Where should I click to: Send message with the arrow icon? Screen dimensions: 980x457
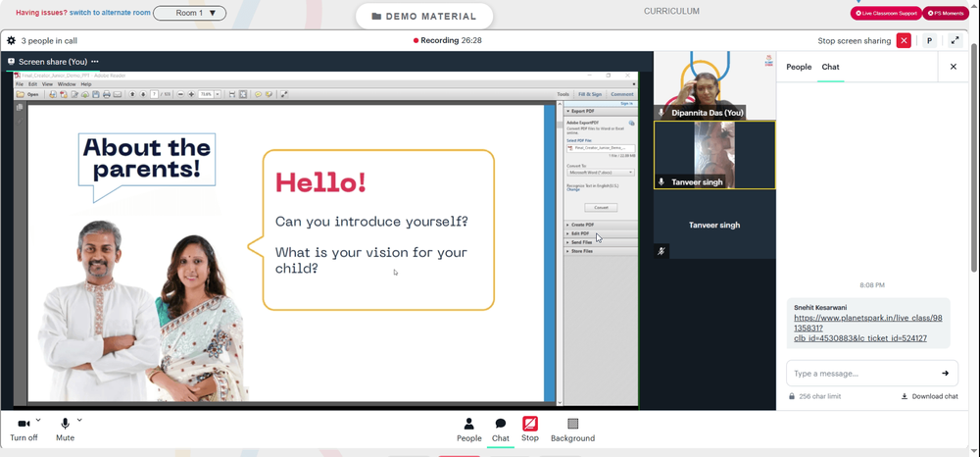tap(945, 374)
